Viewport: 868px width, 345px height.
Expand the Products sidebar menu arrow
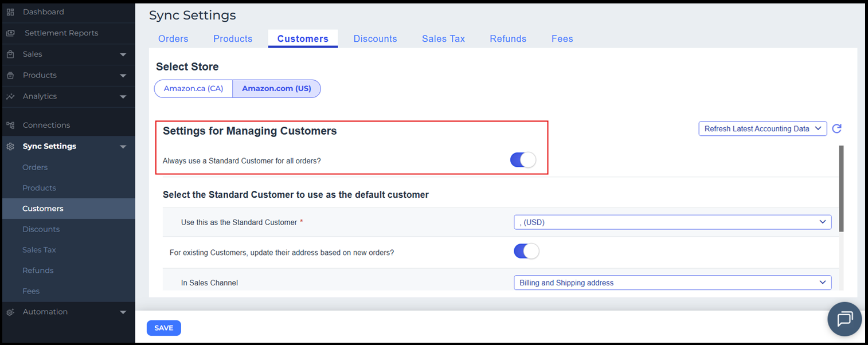pos(123,76)
